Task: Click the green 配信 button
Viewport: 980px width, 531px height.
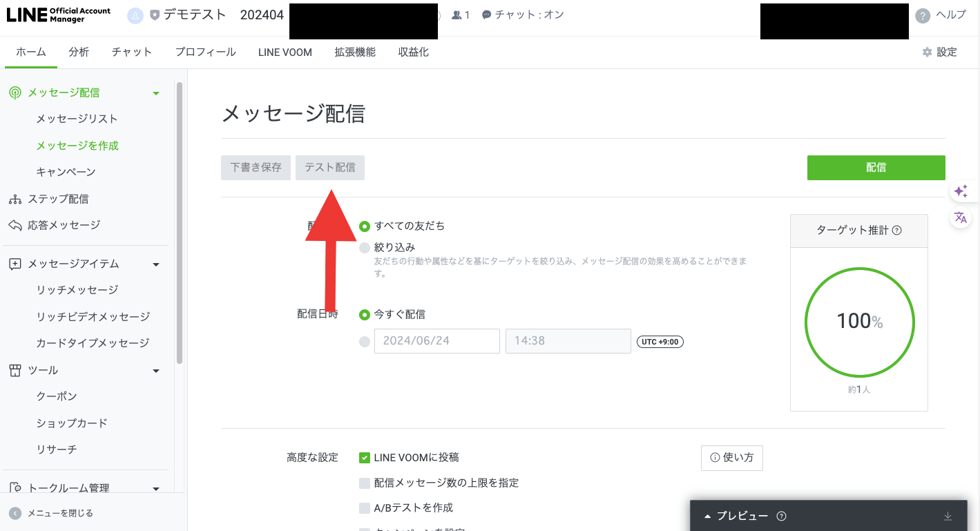Action: pyautogui.click(x=876, y=168)
